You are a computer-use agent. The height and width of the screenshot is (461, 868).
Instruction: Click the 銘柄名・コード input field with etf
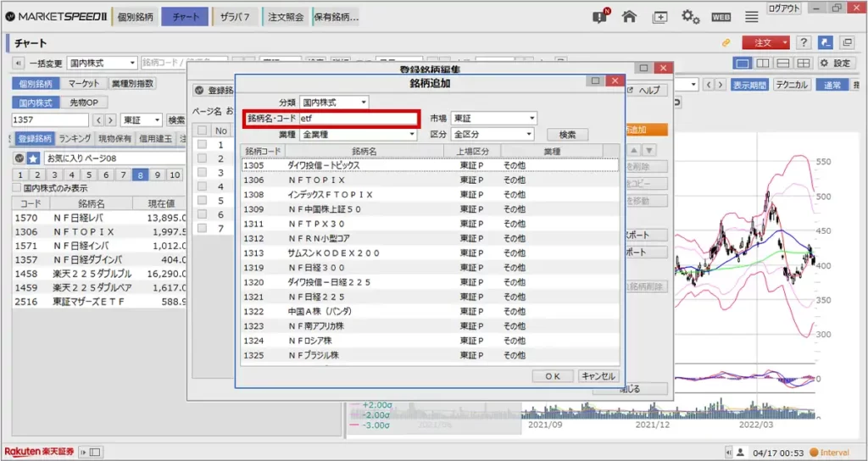[x=359, y=119]
